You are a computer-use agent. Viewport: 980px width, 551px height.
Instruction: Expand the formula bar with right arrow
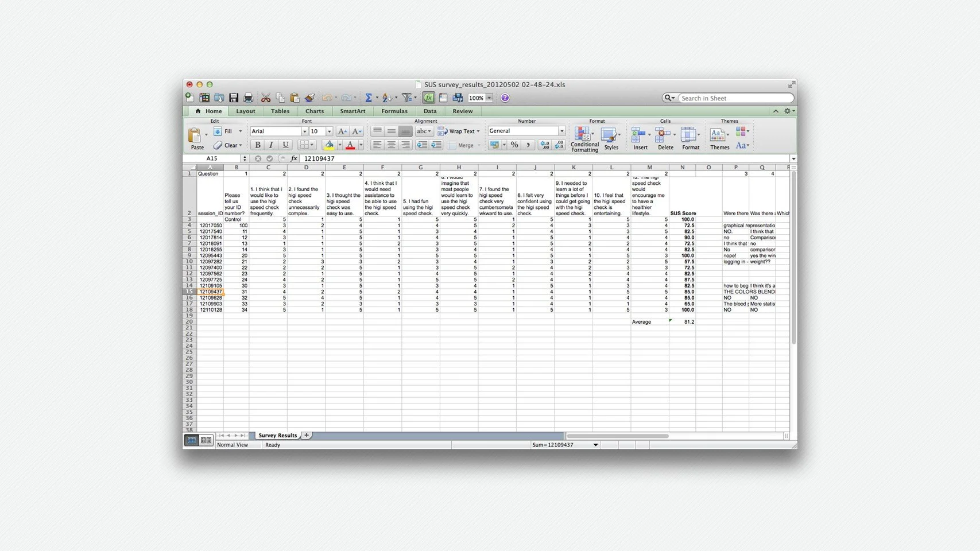coord(793,159)
